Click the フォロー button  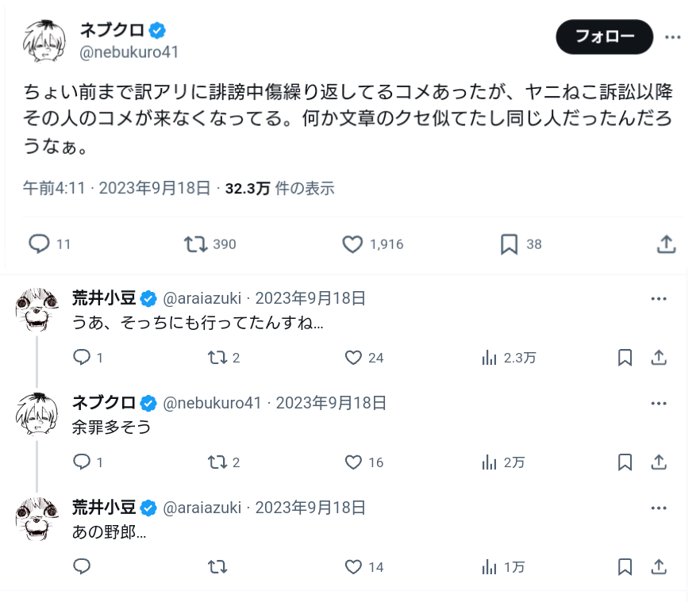pyautogui.click(x=604, y=37)
